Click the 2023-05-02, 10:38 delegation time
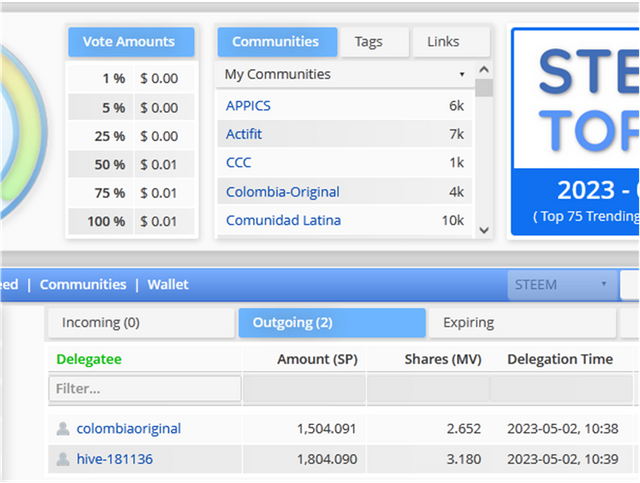The height and width of the screenshot is (483, 640). [563, 429]
